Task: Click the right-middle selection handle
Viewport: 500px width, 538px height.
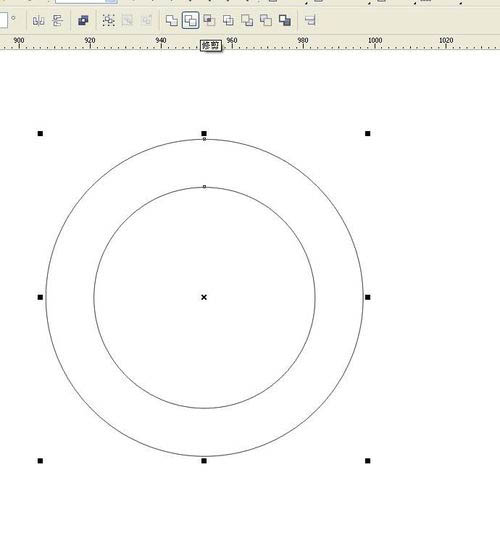Action: pyautogui.click(x=368, y=297)
